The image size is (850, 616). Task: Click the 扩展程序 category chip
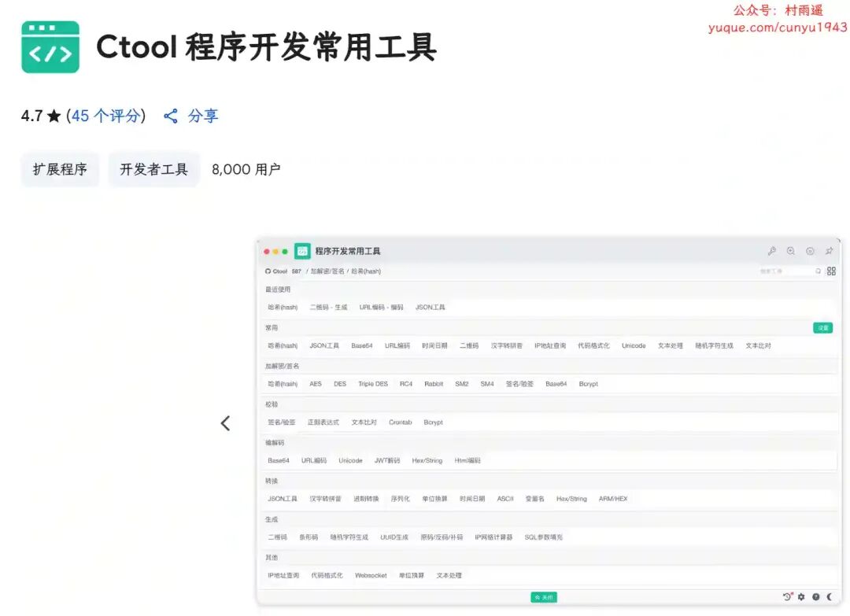tap(60, 170)
